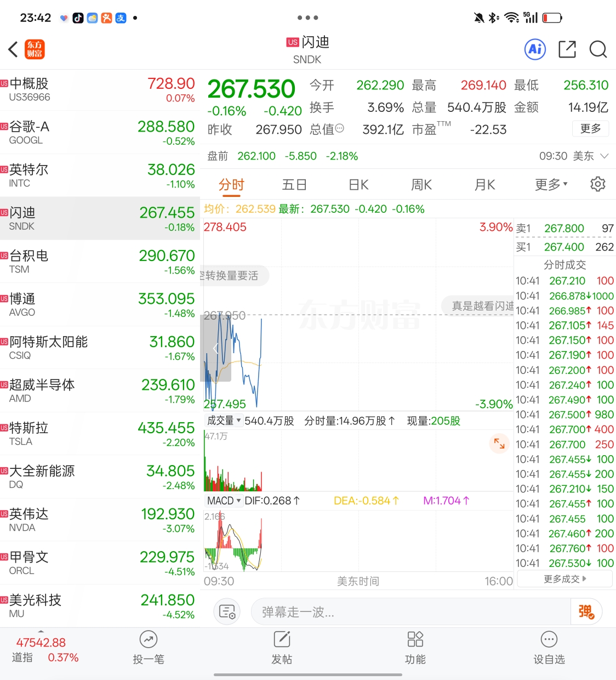Switch to the 日K tab
This screenshot has width=616, height=680.
[x=358, y=185]
